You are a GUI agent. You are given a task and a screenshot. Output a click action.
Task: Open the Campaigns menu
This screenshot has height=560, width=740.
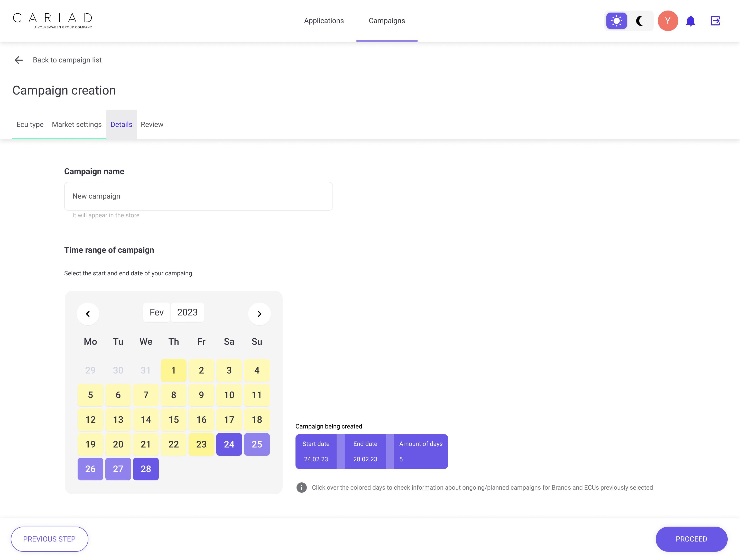387,21
